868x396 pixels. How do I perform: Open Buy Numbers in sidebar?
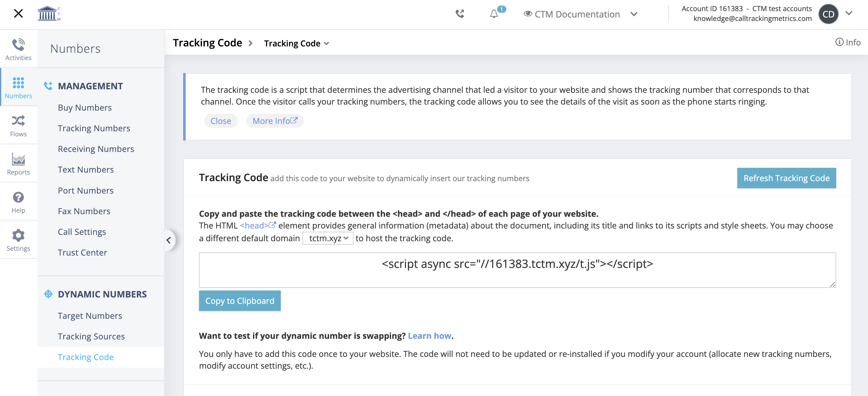tap(85, 107)
